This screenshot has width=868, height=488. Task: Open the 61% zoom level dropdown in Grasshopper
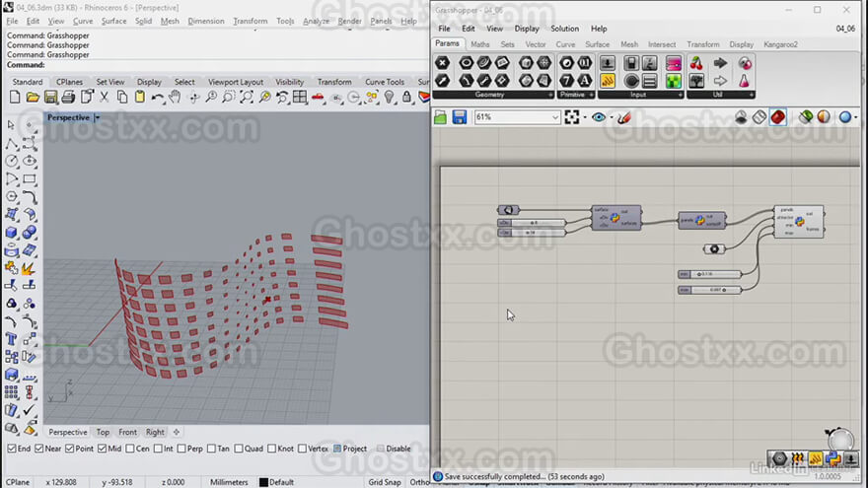pos(555,117)
